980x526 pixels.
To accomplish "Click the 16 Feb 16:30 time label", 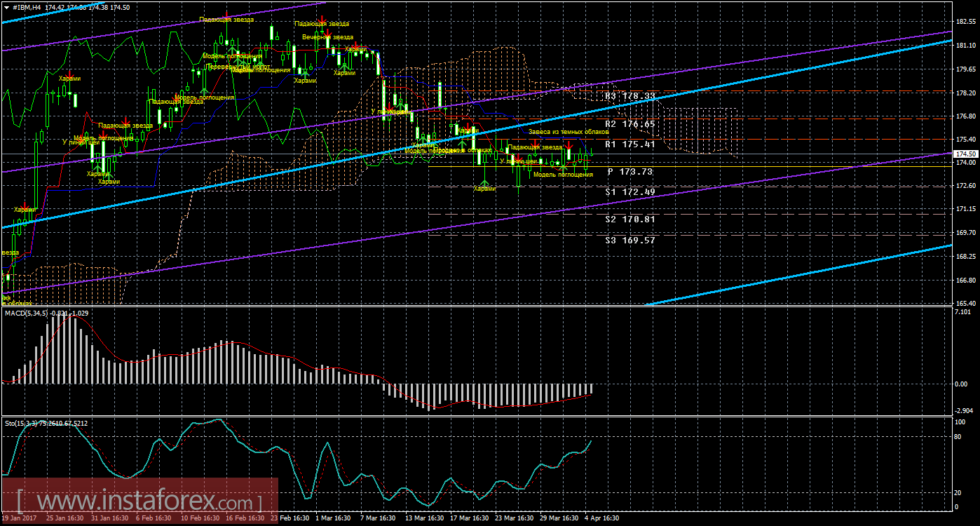I will (x=245, y=518).
